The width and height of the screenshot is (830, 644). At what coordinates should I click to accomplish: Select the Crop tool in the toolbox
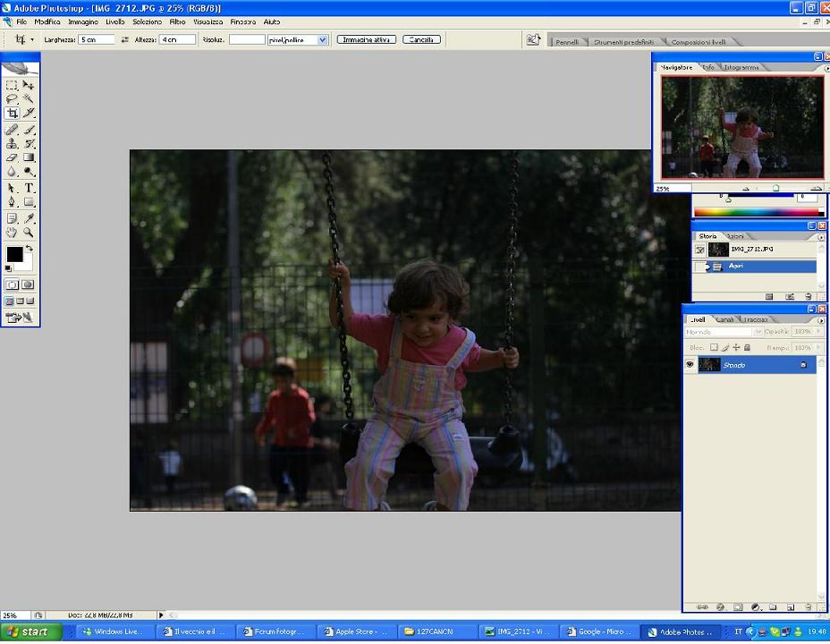[x=12, y=114]
